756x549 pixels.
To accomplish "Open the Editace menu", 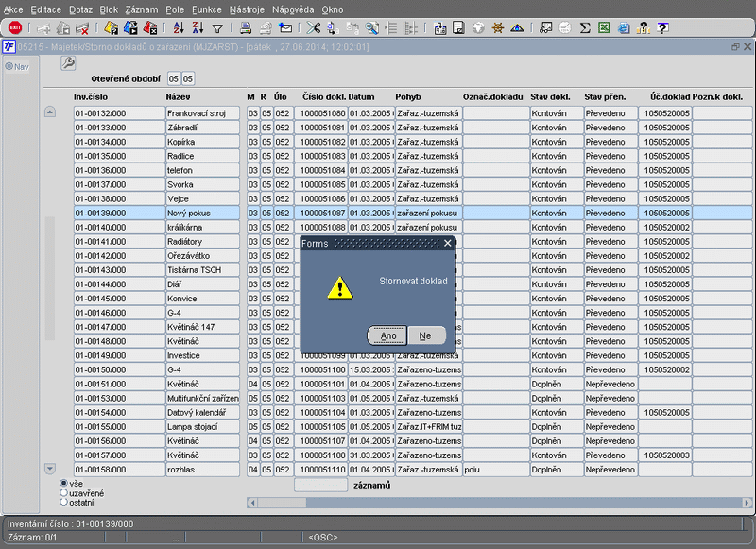I will coord(46,9).
